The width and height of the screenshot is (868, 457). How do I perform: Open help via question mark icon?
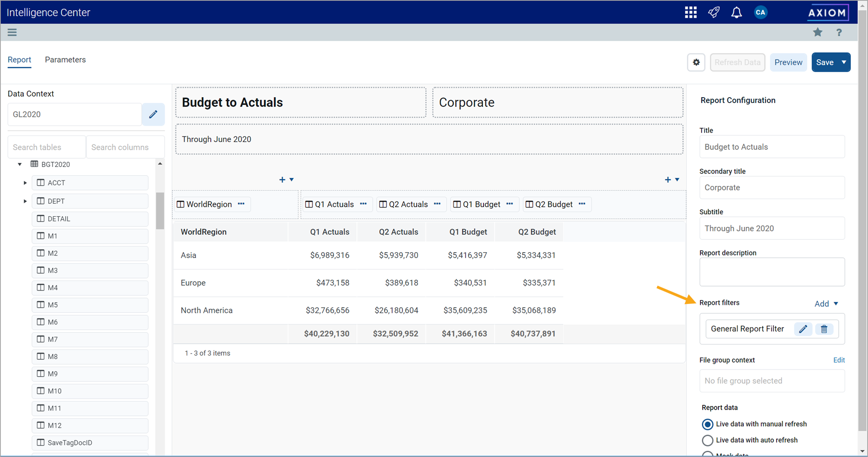839,32
